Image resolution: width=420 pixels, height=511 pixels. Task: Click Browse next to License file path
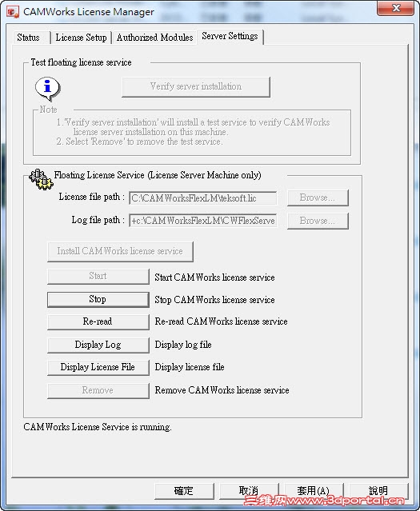(x=318, y=198)
